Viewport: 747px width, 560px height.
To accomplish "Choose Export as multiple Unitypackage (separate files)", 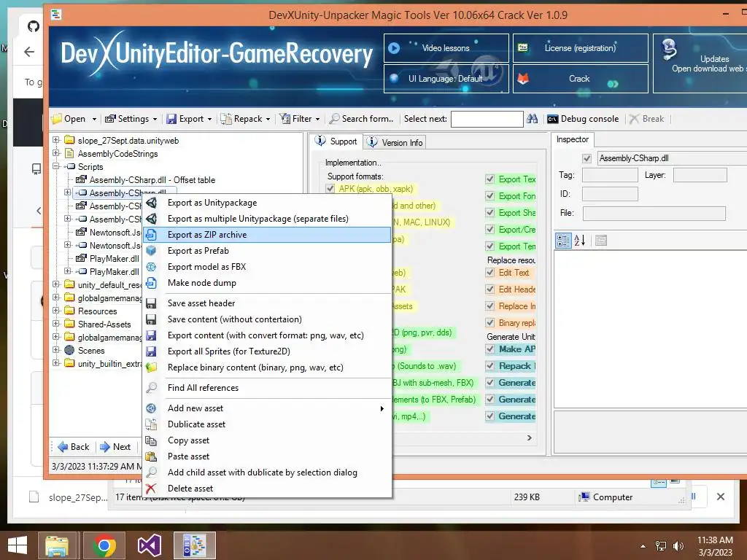I will click(267, 219).
